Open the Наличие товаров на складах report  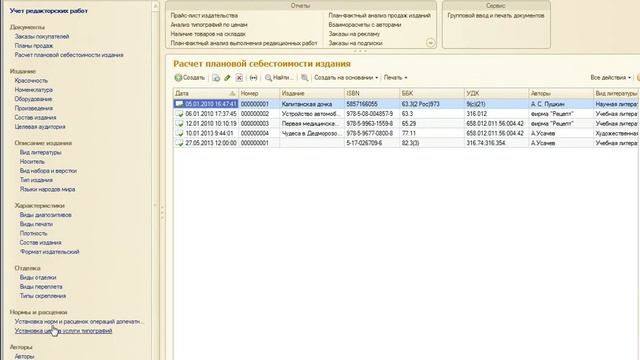(208, 34)
